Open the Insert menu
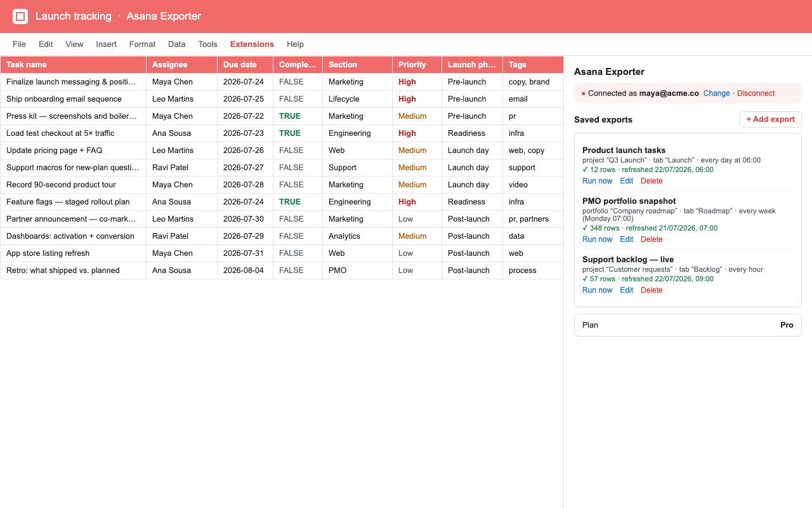The image size is (812, 508). tap(106, 44)
